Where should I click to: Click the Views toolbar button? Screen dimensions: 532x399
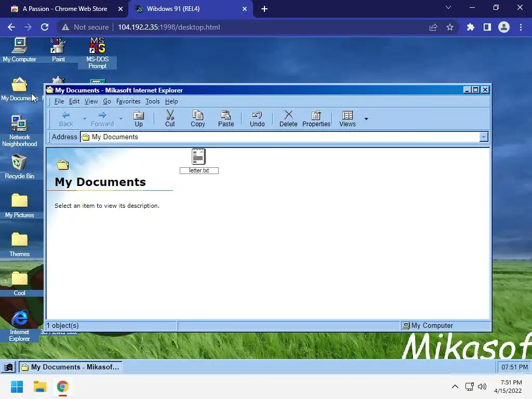(348, 119)
